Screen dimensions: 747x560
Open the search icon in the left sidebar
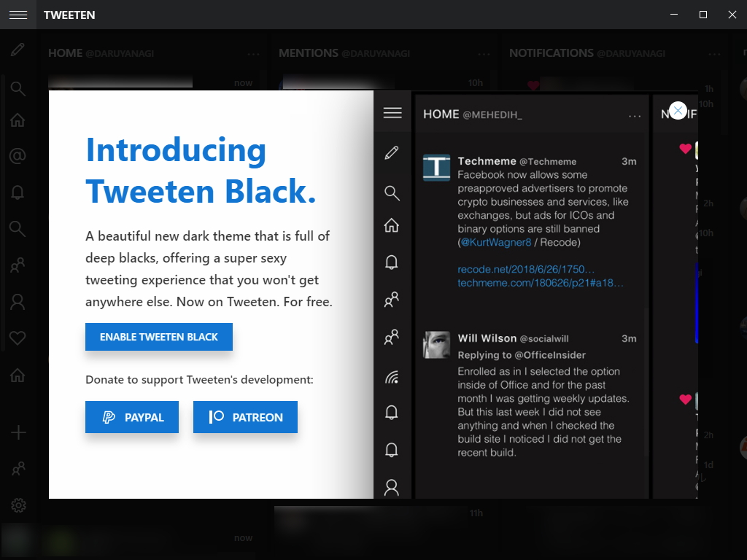tap(18, 89)
